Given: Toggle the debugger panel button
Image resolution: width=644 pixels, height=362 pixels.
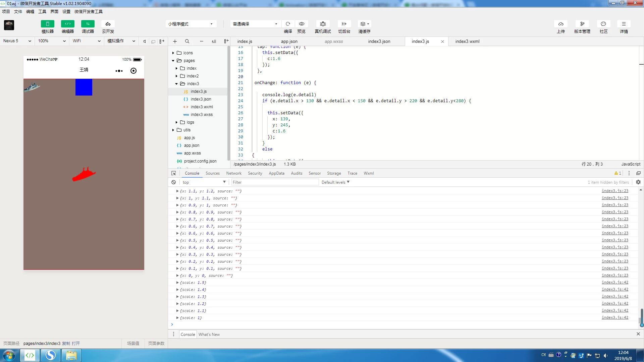Looking at the screenshot, I should coord(88,24).
